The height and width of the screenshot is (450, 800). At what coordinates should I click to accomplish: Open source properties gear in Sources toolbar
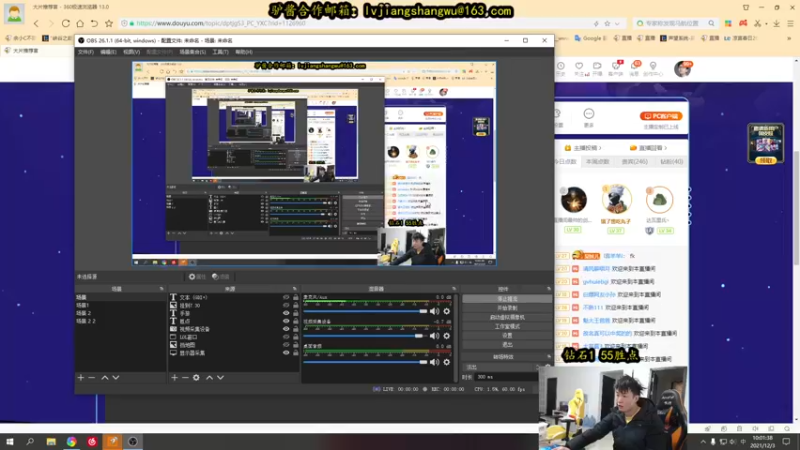point(196,378)
